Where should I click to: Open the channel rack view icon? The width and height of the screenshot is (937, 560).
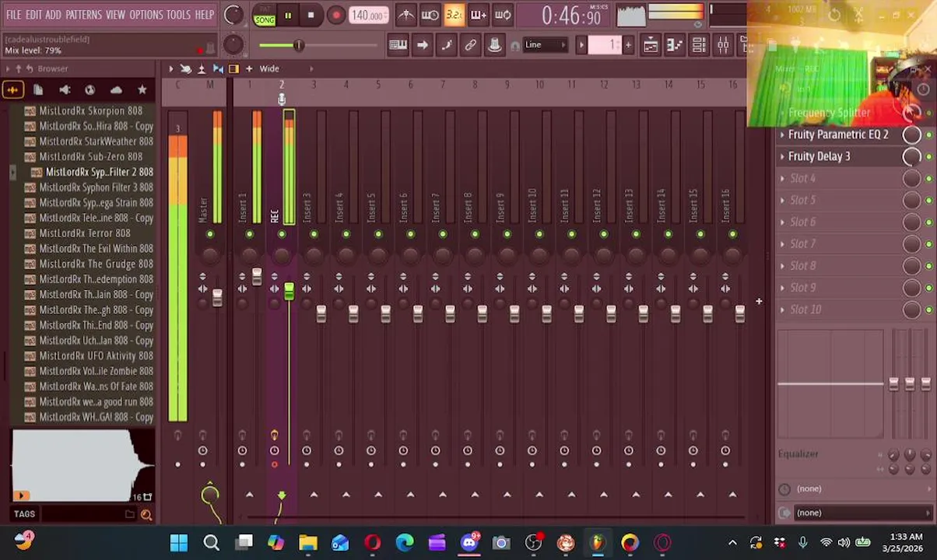(x=698, y=45)
